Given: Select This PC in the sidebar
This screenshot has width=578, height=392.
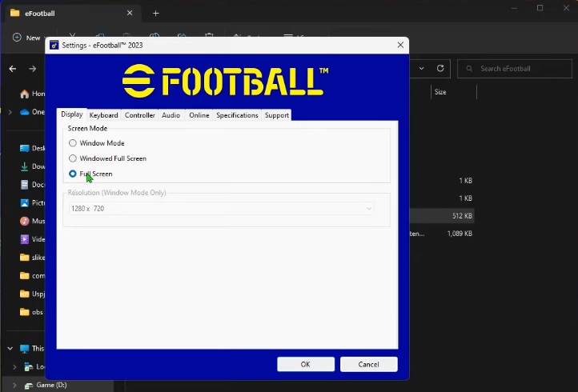Looking at the screenshot, I should (33, 349).
